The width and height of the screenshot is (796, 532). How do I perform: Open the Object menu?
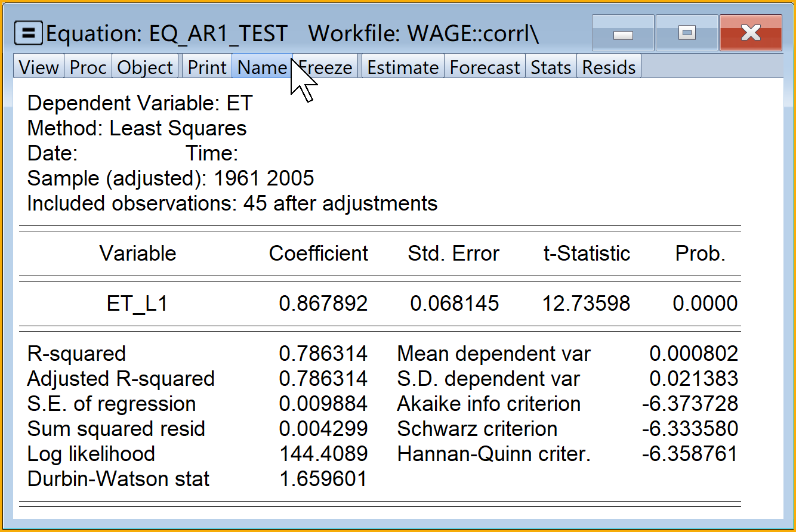(145, 67)
